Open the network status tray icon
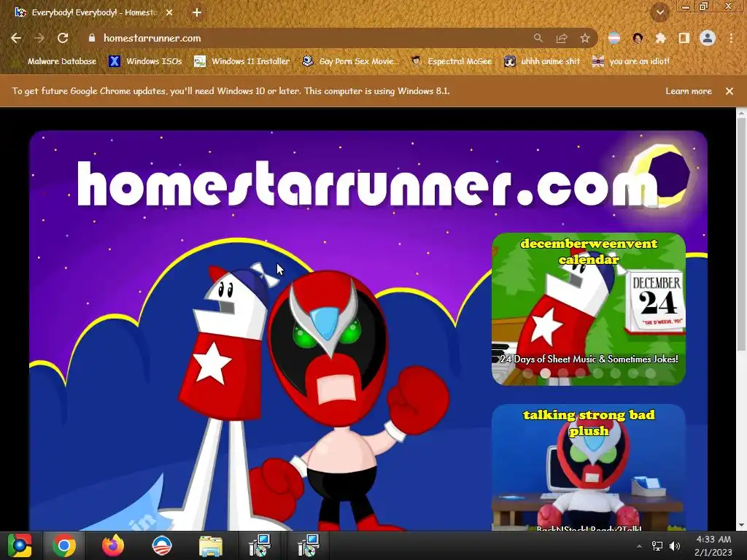The height and width of the screenshot is (560, 747). pyautogui.click(x=657, y=546)
